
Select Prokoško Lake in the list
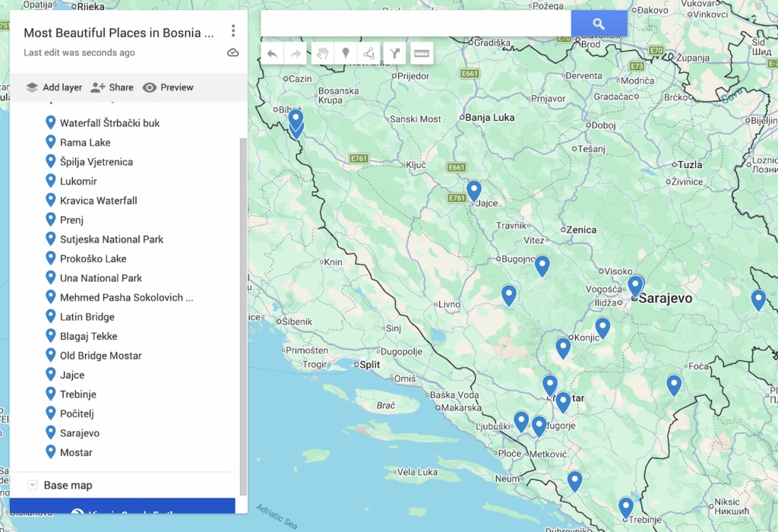93,258
